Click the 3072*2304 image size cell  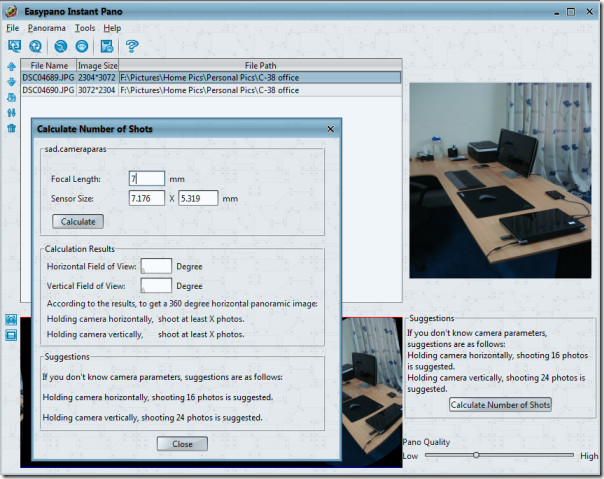97,90
